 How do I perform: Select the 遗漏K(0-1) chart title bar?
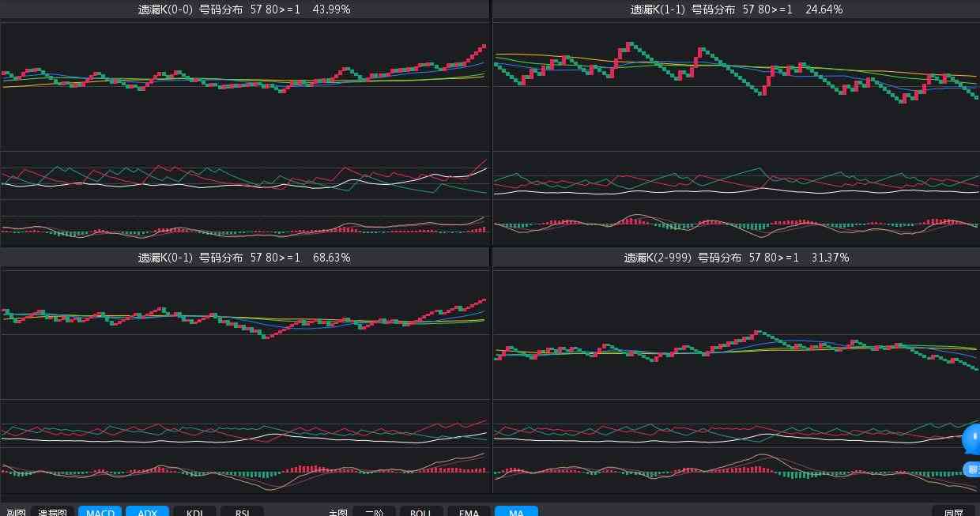[x=244, y=258]
